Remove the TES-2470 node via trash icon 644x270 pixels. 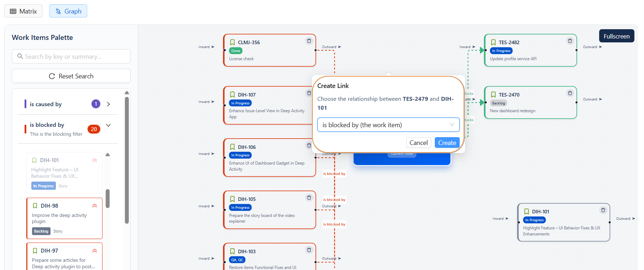tap(570, 93)
